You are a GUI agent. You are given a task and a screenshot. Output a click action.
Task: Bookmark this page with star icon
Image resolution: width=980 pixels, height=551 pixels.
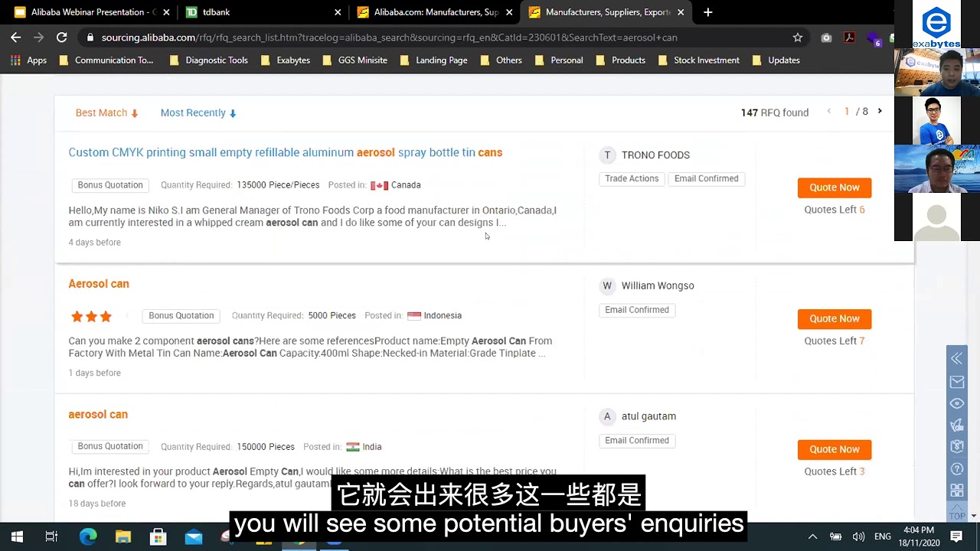pyautogui.click(x=798, y=37)
